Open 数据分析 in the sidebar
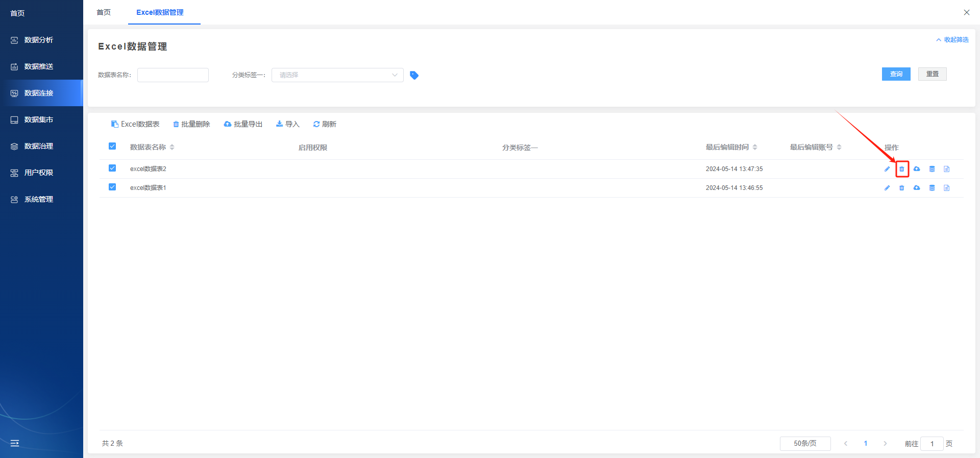This screenshot has height=458, width=980. [x=41, y=40]
